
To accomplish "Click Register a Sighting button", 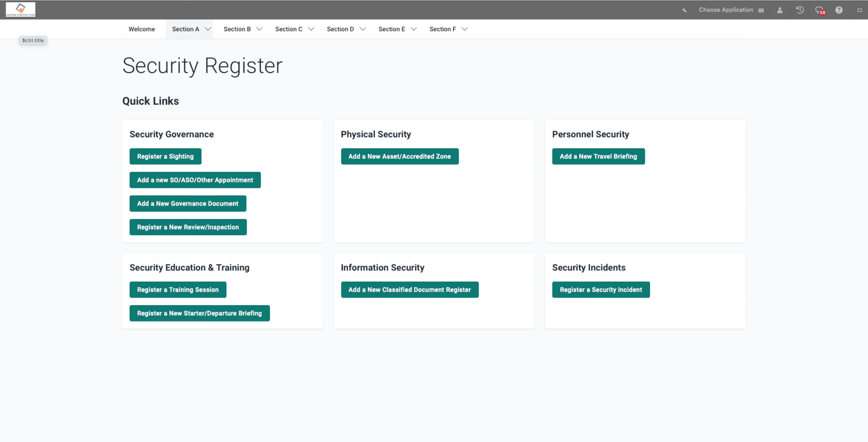I will 165,156.
